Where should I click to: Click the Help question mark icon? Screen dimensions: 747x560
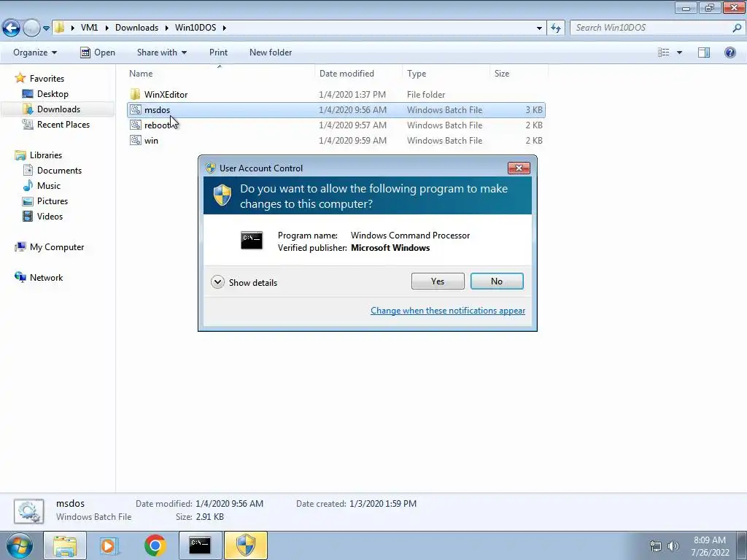pos(729,52)
